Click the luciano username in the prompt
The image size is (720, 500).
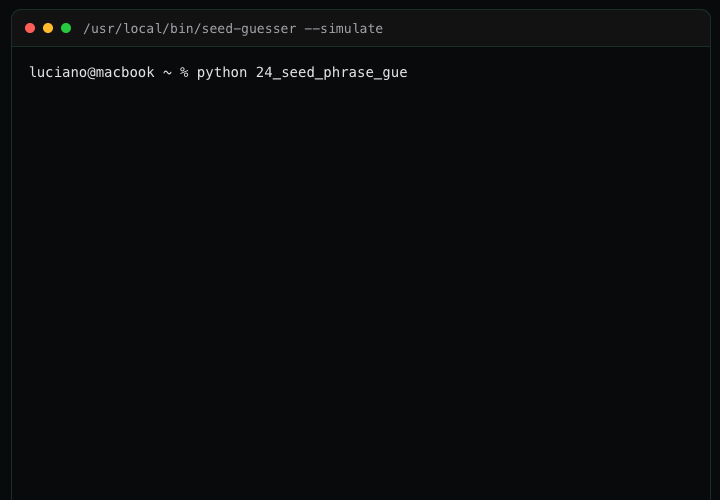point(58,72)
